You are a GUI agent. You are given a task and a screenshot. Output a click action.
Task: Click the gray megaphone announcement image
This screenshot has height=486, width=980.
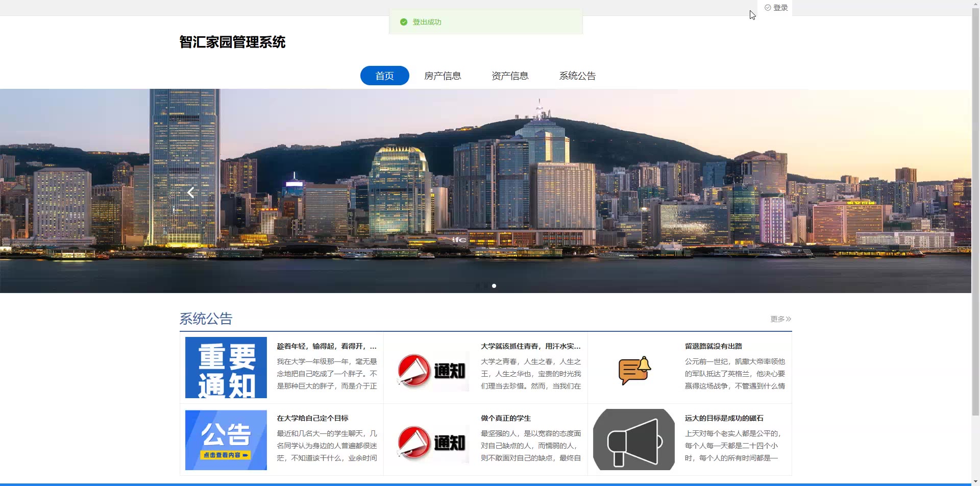(x=634, y=440)
